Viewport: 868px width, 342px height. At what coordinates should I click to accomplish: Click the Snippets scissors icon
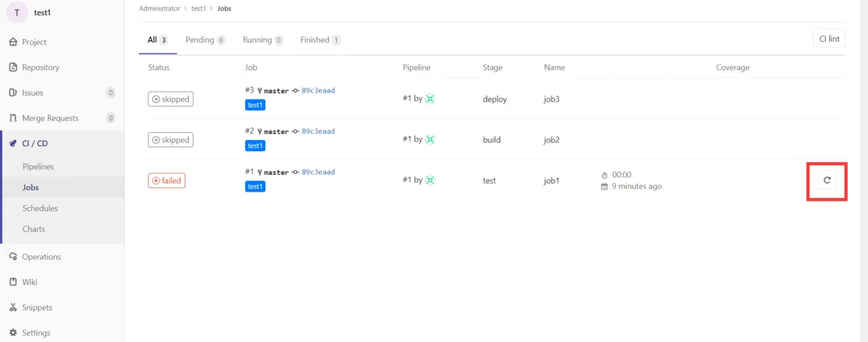13,308
